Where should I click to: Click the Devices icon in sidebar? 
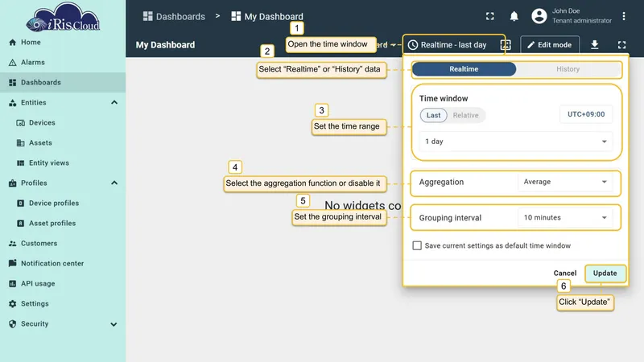click(21, 123)
